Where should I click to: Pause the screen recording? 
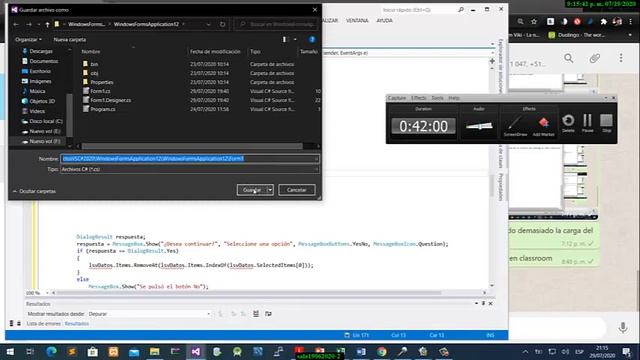(x=587, y=123)
